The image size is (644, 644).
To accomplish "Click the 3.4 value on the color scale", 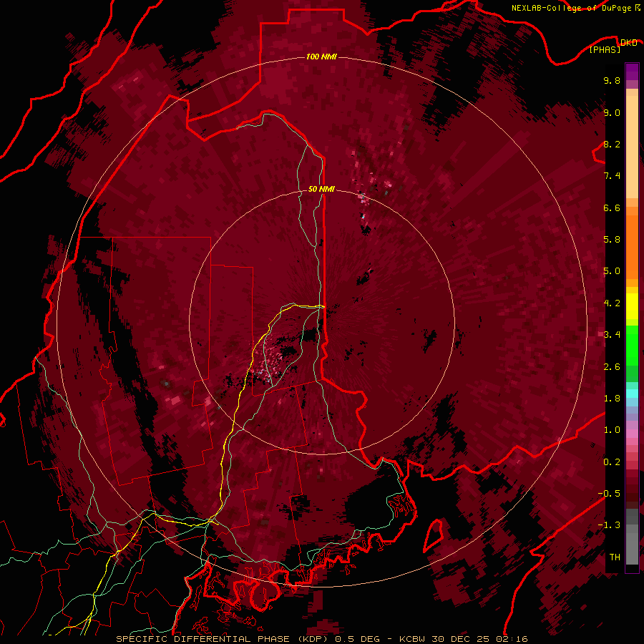I will point(612,335).
